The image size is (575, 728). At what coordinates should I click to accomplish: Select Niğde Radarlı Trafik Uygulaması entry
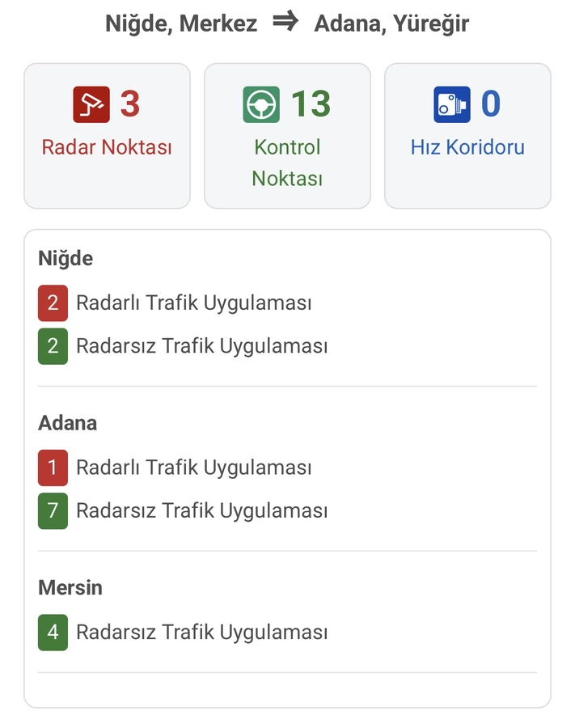(x=194, y=303)
